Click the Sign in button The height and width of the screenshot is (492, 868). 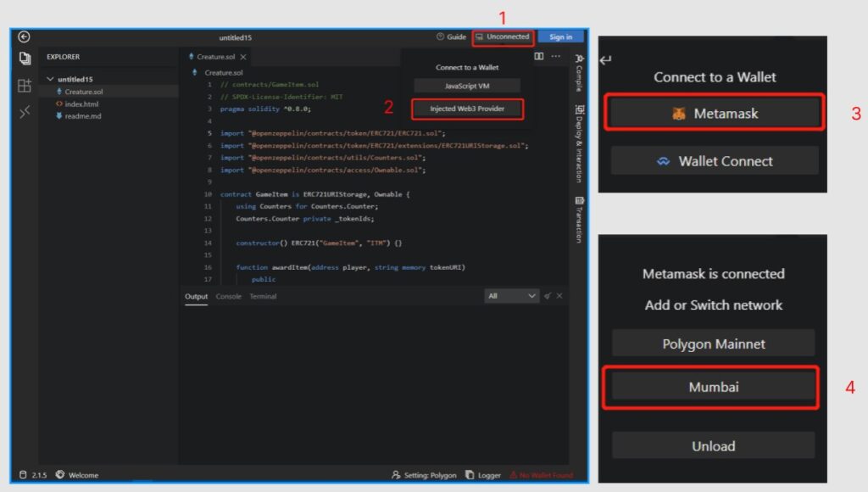560,36
